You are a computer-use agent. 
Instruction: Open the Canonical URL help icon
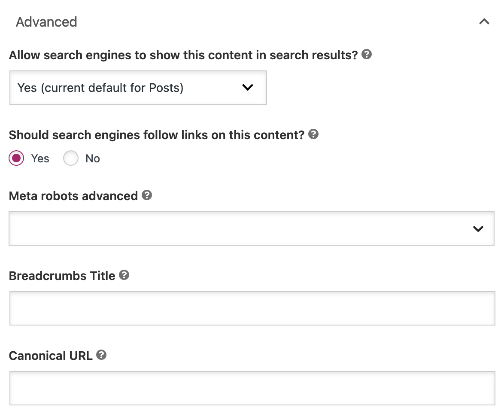click(102, 355)
